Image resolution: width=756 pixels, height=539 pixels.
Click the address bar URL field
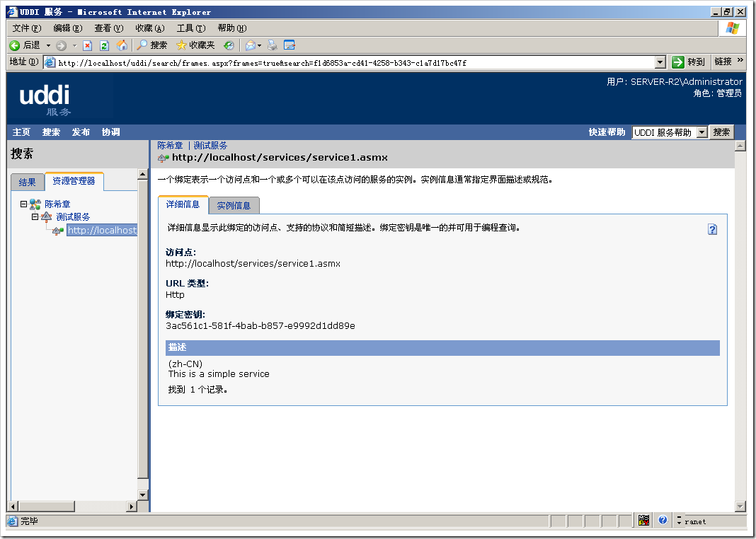coord(356,63)
